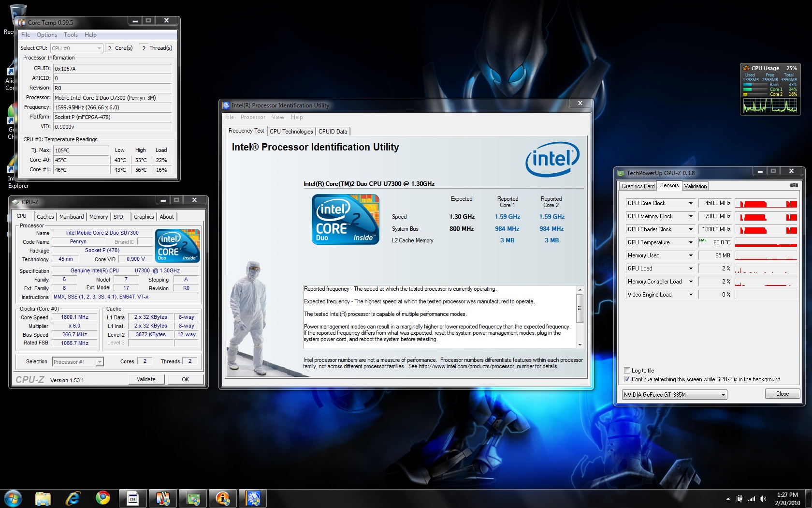This screenshot has height=508, width=812.
Task: Click the volume speaker tray icon
Action: pos(763,499)
